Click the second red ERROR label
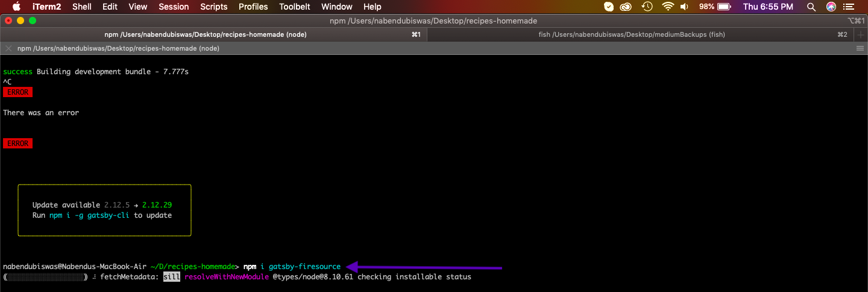This screenshot has height=292, width=868. tap(17, 144)
